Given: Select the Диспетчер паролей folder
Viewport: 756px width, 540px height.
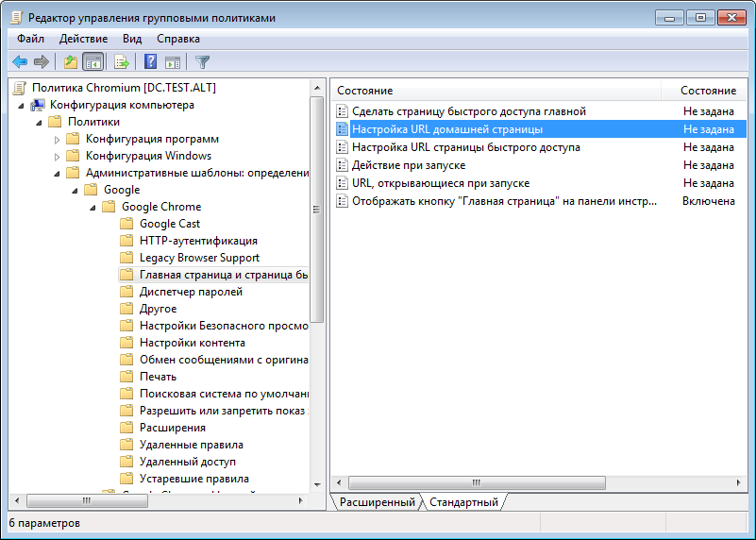Looking at the screenshot, I should (191, 292).
